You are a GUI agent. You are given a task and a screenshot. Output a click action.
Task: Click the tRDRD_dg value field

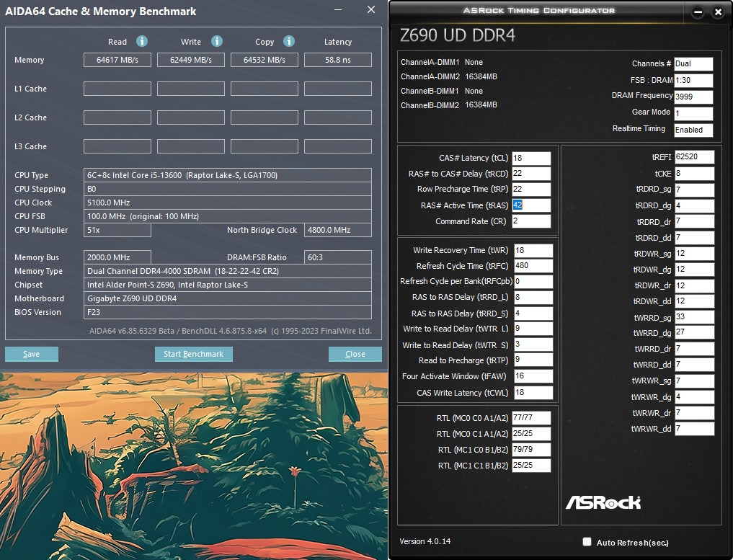coord(694,205)
